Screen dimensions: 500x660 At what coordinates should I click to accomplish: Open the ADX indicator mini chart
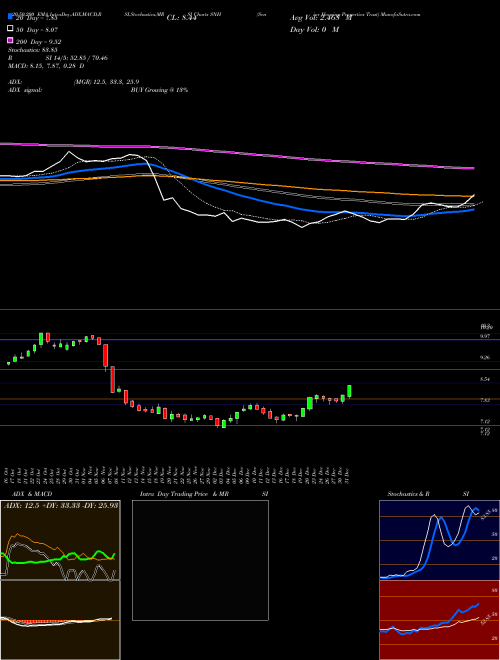click(60, 540)
